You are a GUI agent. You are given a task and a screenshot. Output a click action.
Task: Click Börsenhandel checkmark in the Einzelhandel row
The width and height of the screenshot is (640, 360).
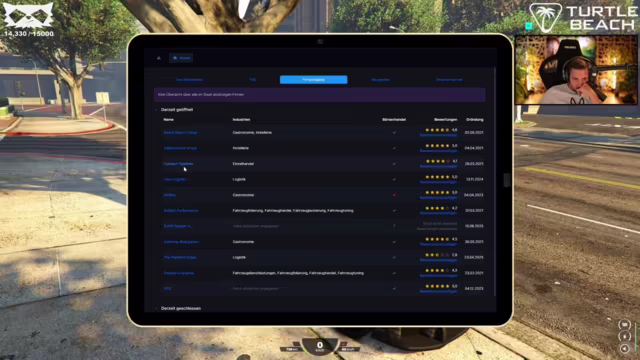[394, 164]
